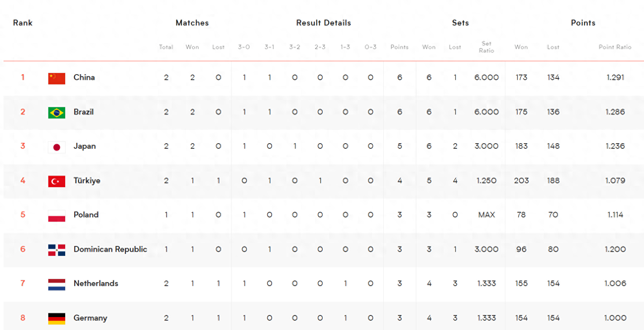Click the Netherlands flag icon
Viewport: 644px width, 330px height.
[57, 284]
